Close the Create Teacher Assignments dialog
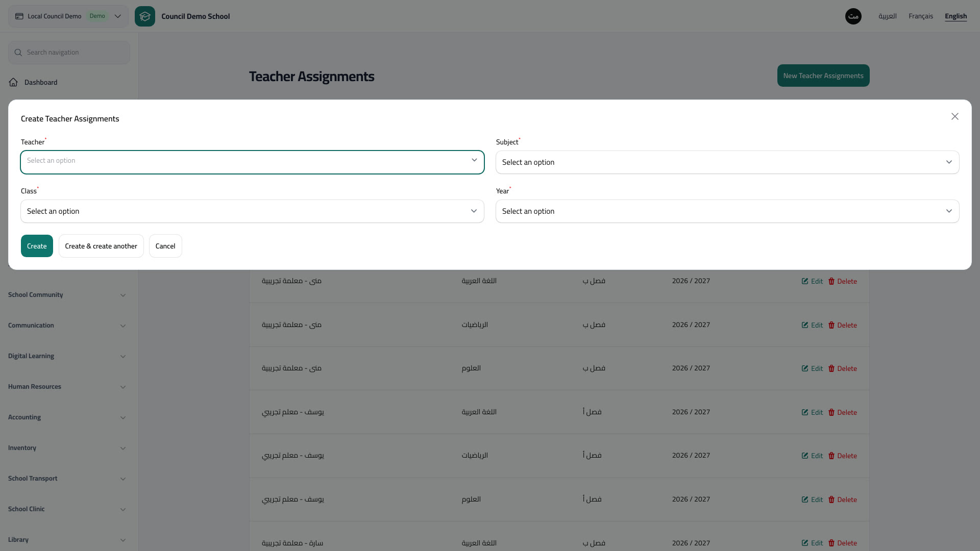Viewport: 980px width, 551px height. click(955, 116)
